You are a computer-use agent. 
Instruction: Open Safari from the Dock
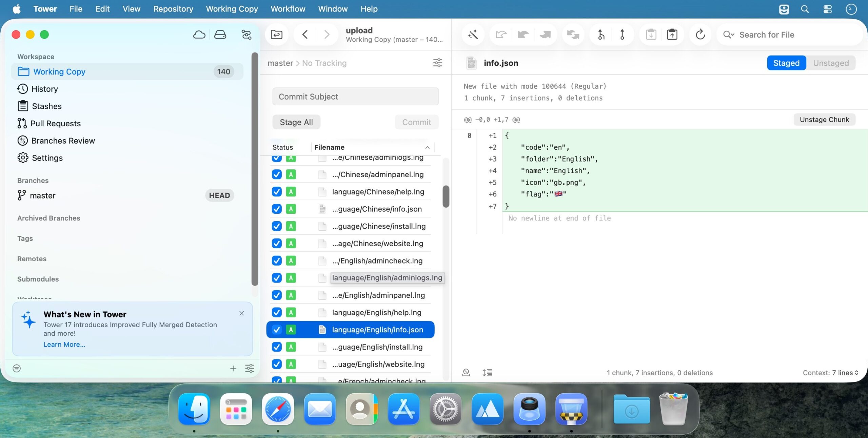278,409
